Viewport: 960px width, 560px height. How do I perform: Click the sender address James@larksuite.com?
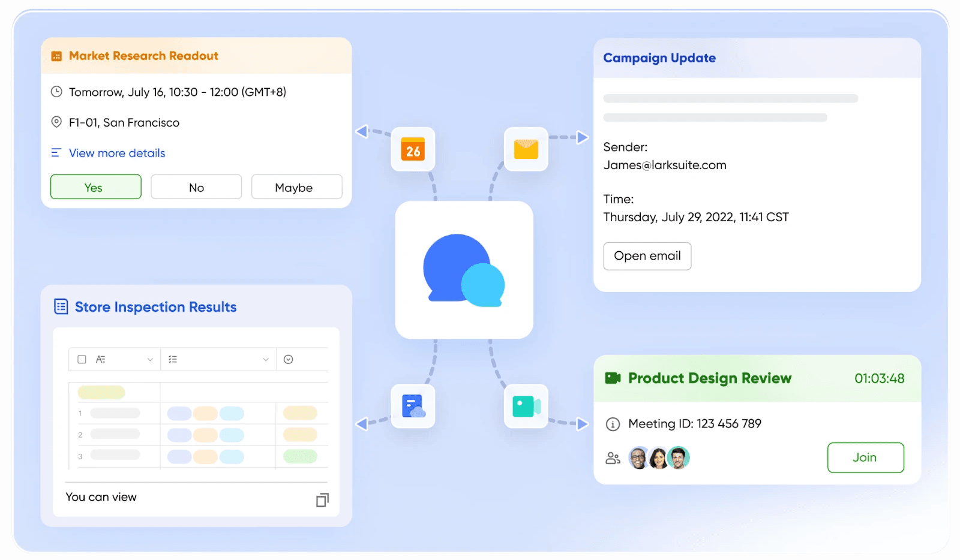(x=665, y=165)
